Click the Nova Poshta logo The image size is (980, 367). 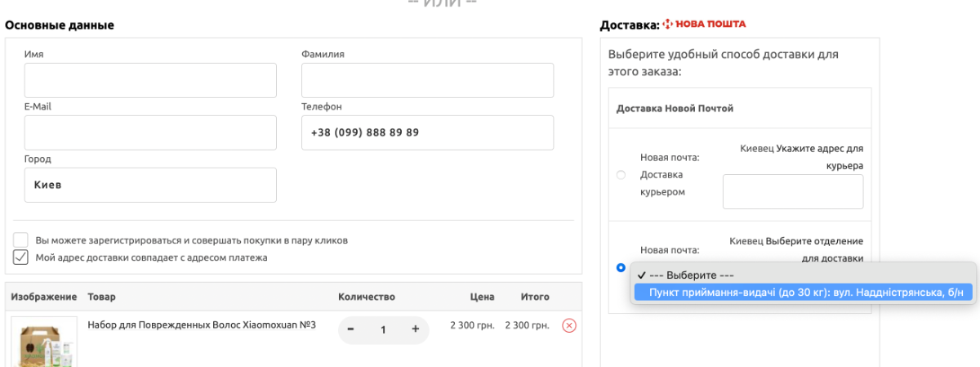click(704, 25)
